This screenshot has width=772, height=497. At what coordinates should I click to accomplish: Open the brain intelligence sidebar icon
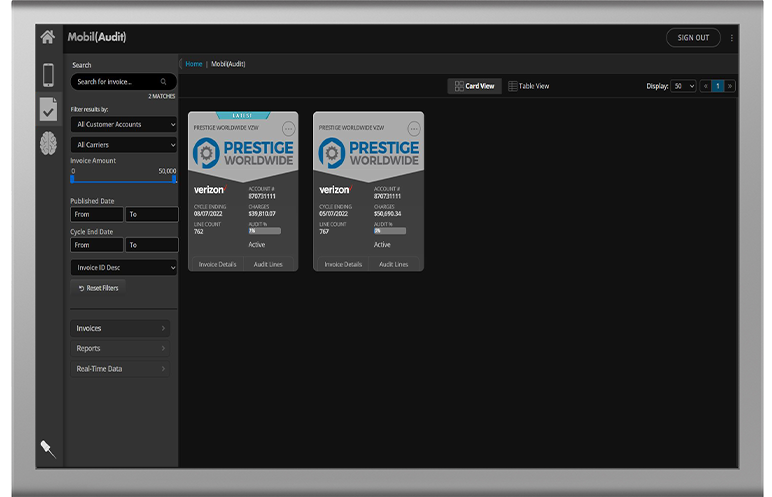[48, 144]
